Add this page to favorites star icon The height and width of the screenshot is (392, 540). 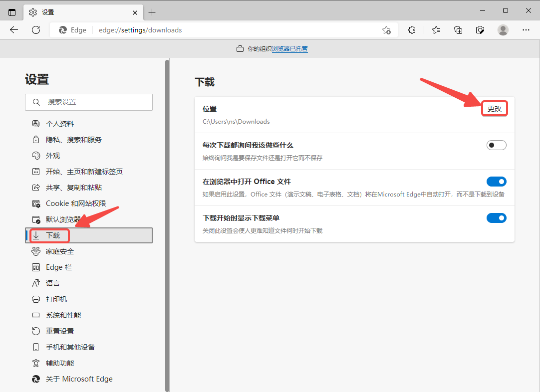[386, 30]
